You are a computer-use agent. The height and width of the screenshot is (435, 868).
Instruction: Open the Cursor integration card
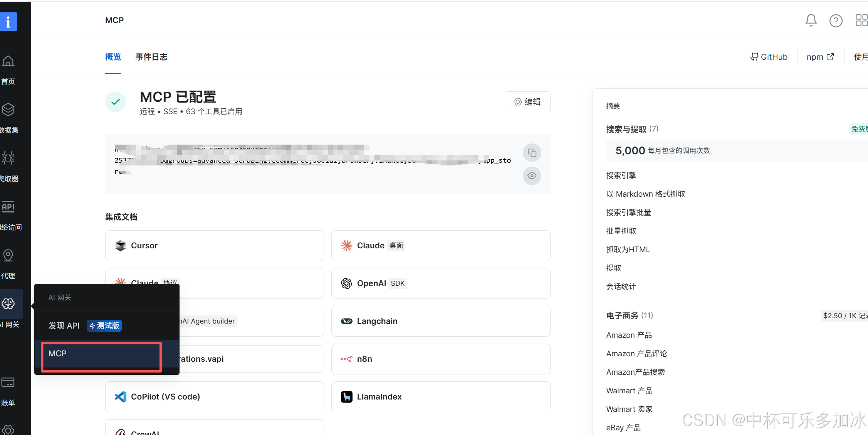pos(215,246)
